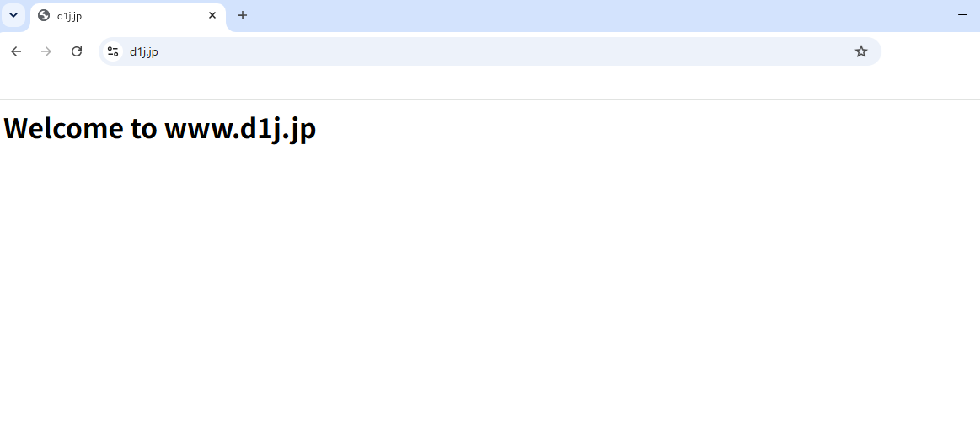
Task: Bookmark this page with the star icon
Action: click(x=861, y=51)
